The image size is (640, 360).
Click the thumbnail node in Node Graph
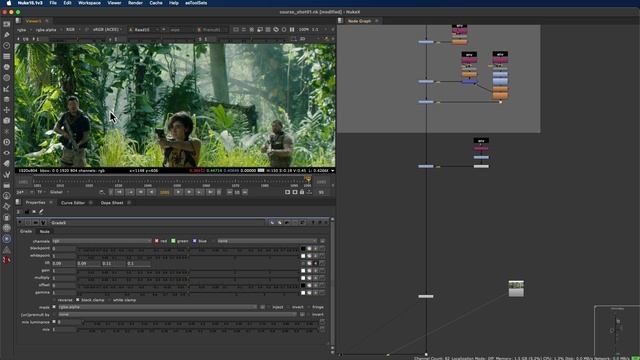point(516,288)
